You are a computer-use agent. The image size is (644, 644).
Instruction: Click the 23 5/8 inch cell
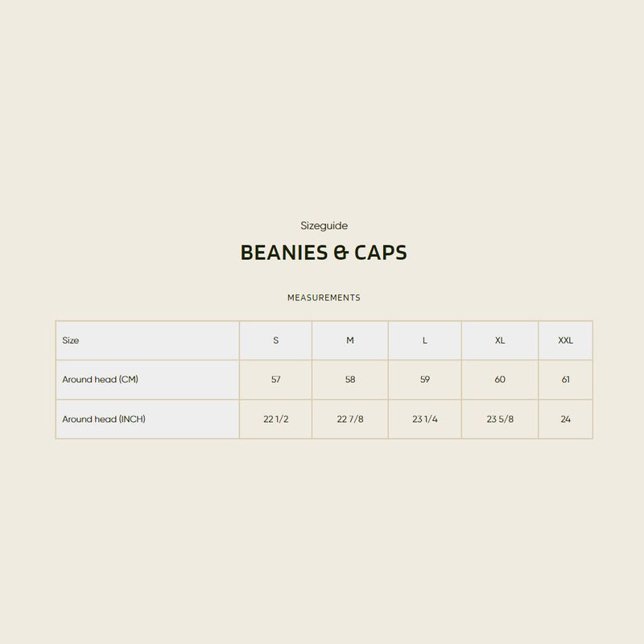click(x=500, y=419)
